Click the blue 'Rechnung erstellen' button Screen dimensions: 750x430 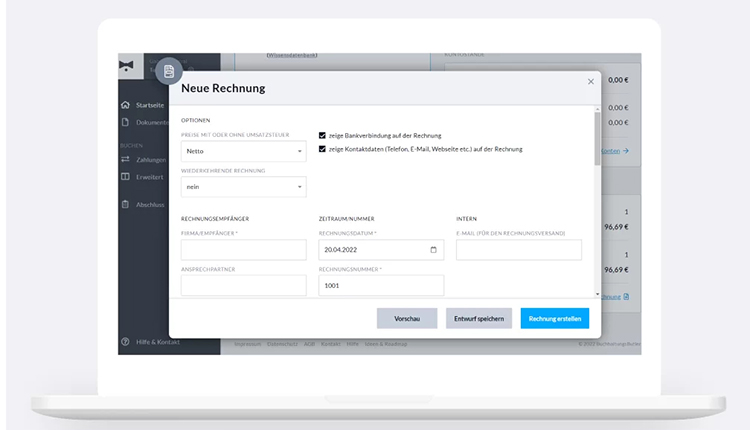(x=554, y=318)
